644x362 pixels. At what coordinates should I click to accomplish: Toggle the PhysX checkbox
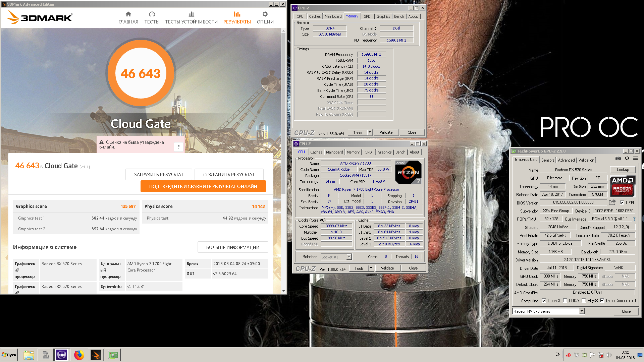click(584, 301)
